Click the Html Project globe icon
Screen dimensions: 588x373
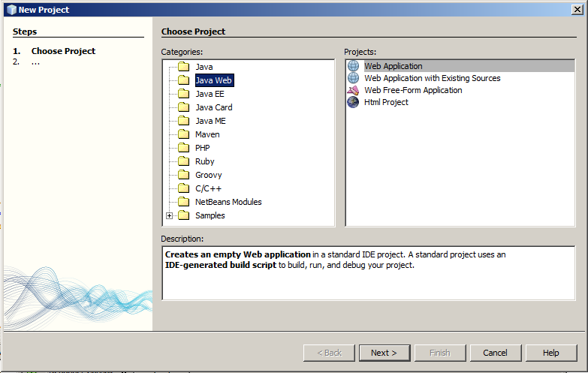coord(353,102)
